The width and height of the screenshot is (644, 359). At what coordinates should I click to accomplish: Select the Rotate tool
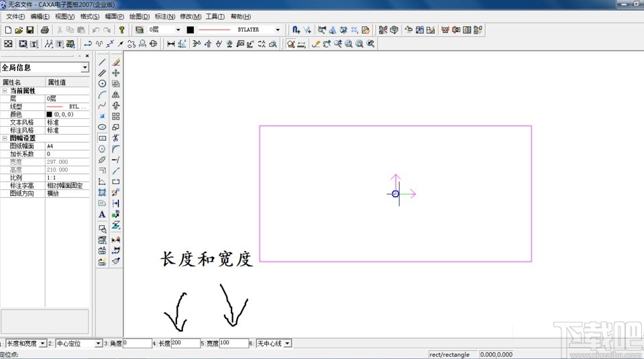click(116, 105)
